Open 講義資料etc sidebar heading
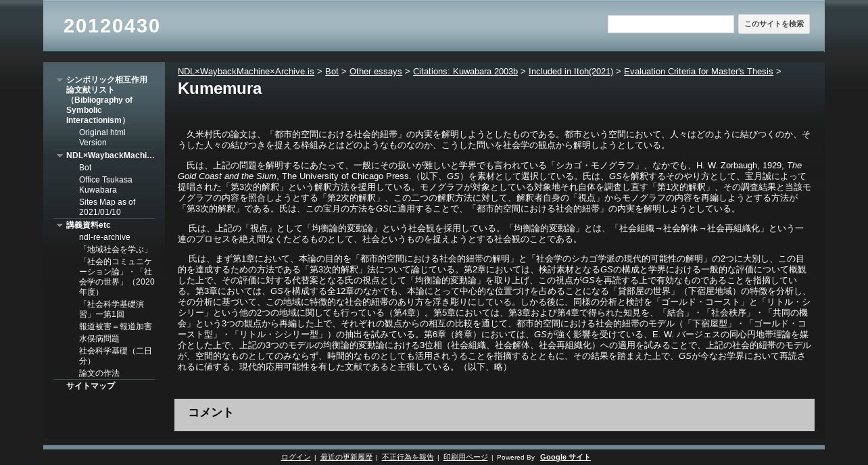This screenshot has height=465, width=868. (89, 225)
